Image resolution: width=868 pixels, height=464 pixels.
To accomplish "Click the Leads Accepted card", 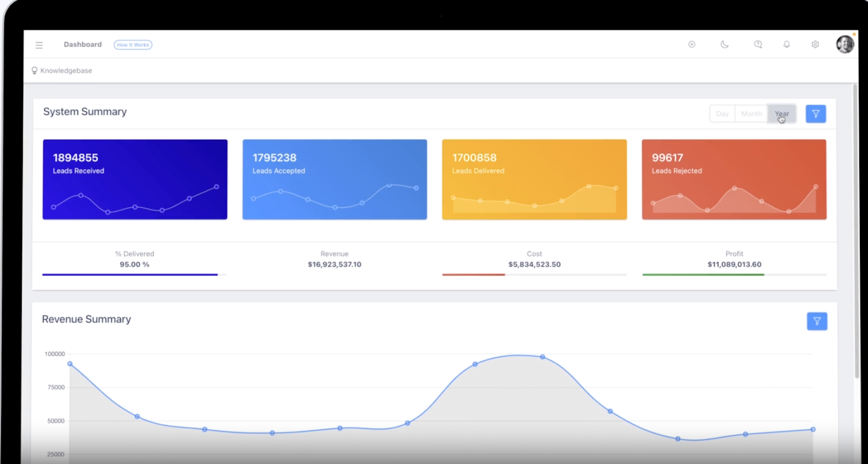I will (335, 179).
